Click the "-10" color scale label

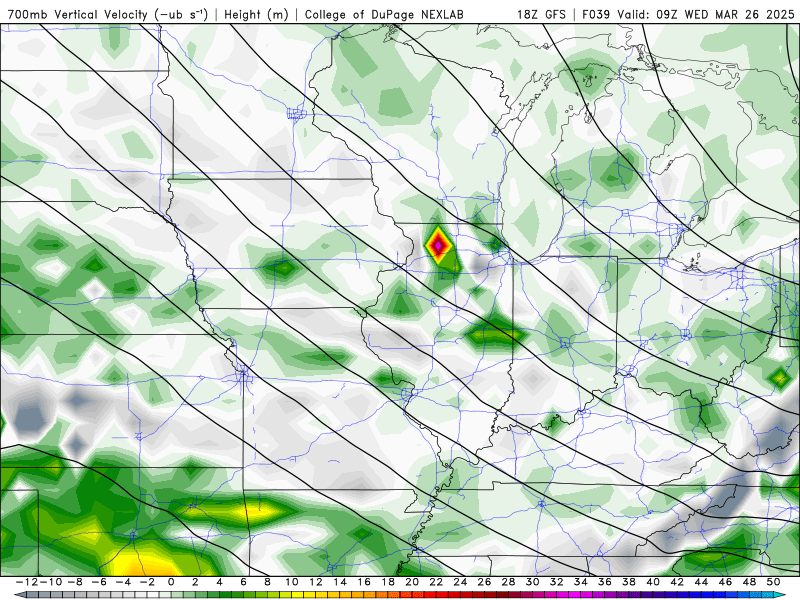(x=51, y=582)
